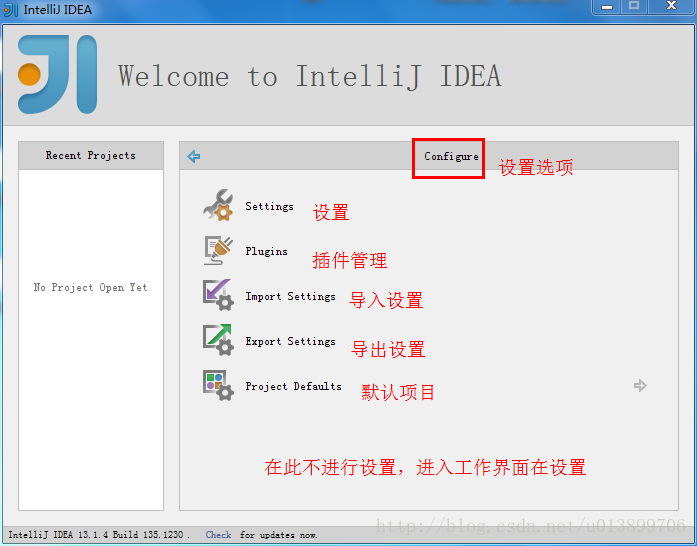This screenshot has width=697, height=546.
Task: Click the Plugins plug icon
Action: click(x=218, y=251)
